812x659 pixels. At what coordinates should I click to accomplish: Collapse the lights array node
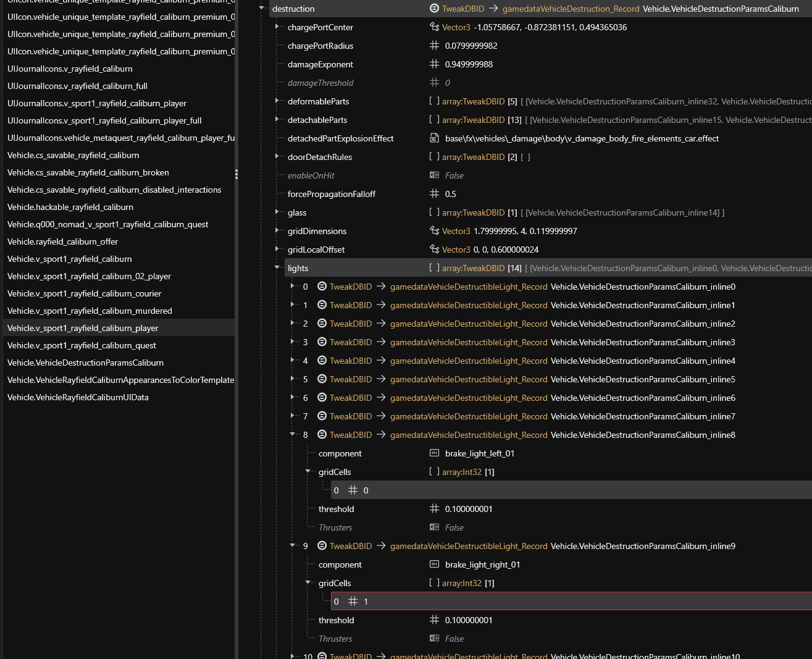277,268
